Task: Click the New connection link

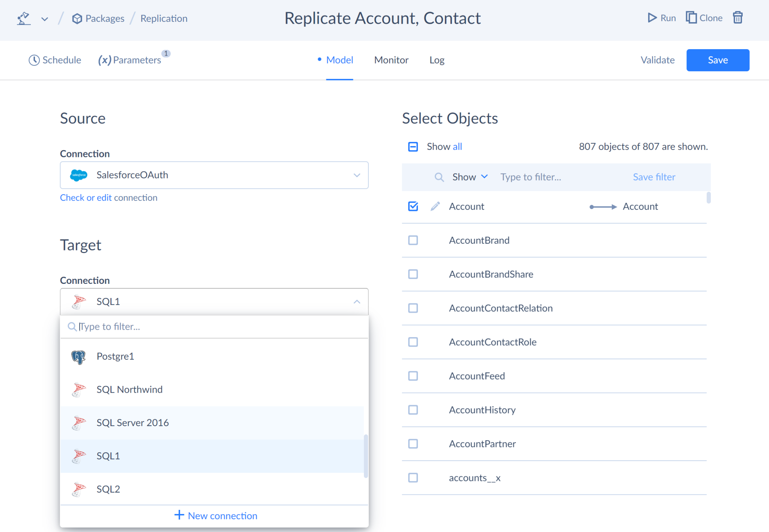Action: tap(216, 515)
